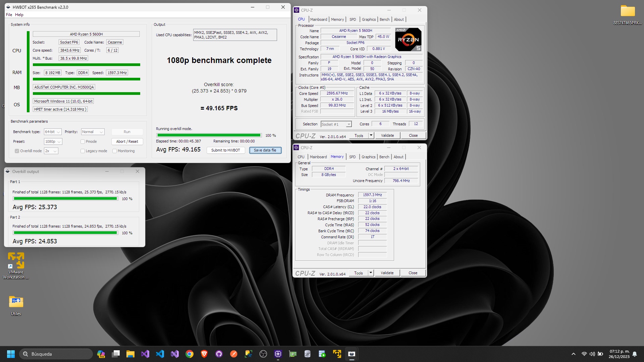Open the 88S74T465PRK desktop folder
The width and height of the screenshot is (644, 362).
[627, 14]
